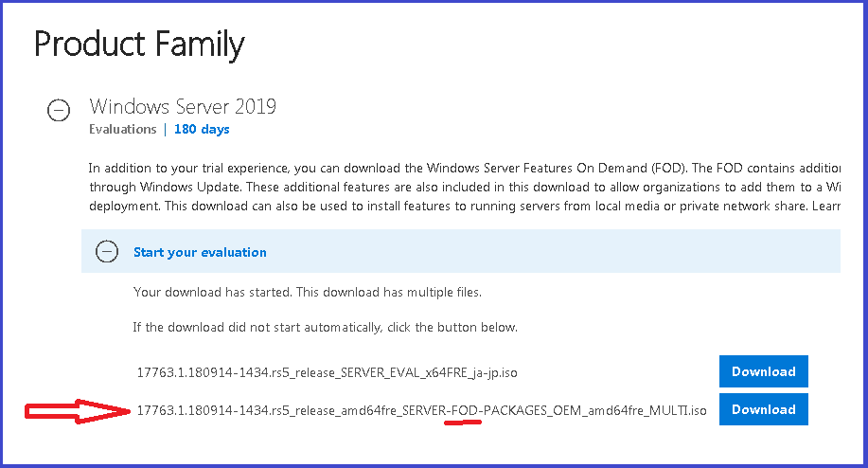This screenshot has height=468, width=868.
Task: Click 'If the download did not start' text
Action: point(326,328)
